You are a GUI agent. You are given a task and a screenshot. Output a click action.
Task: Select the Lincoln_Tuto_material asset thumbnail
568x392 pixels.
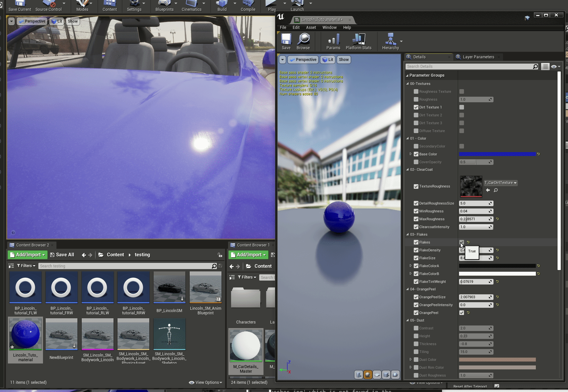26,334
